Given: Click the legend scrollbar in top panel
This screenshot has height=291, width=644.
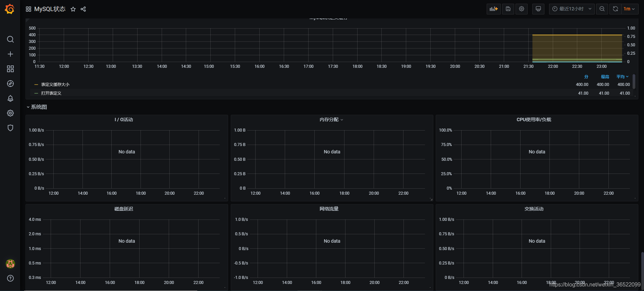Looking at the screenshot, I should tap(634, 82).
